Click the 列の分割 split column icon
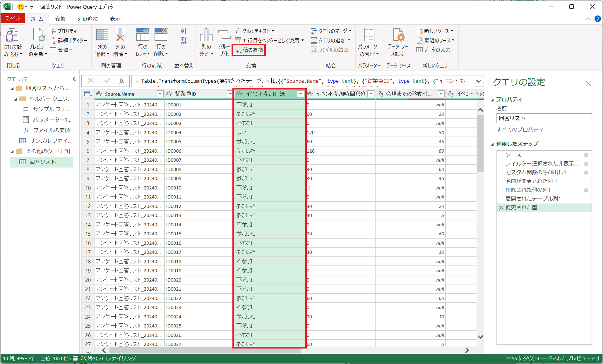 pyautogui.click(x=206, y=35)
